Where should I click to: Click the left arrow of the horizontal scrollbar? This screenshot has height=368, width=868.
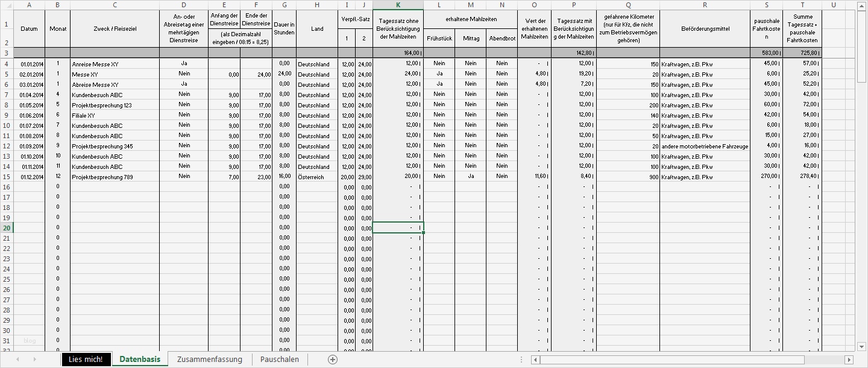pos(535,359)
